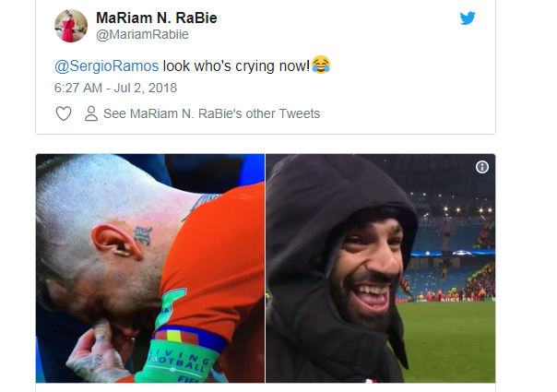Open the @MariamRabiie handle link
The width and height of the screenshot is (557, 392).
pos(142,34)
